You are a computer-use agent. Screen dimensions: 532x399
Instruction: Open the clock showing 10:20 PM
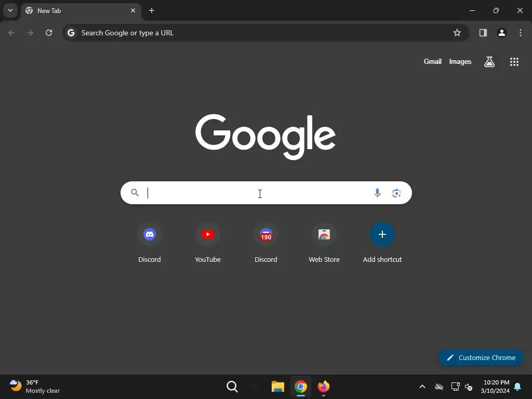click(x=495, y=387)
